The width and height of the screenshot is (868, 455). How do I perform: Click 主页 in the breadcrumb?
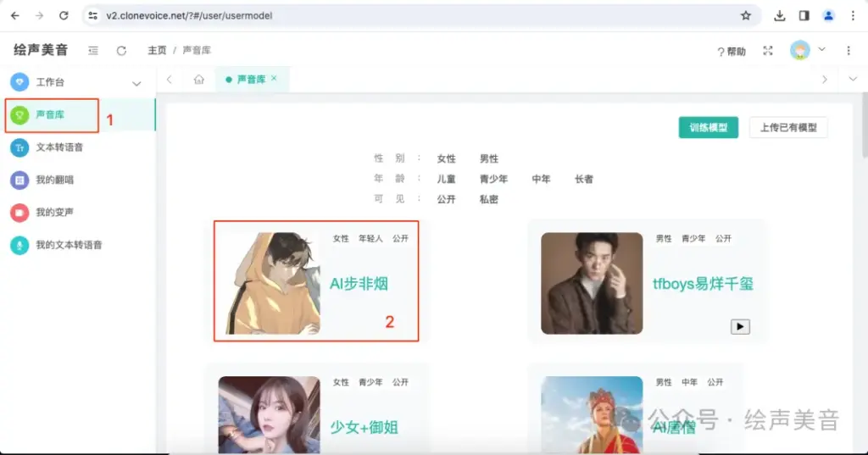(157, 50)
